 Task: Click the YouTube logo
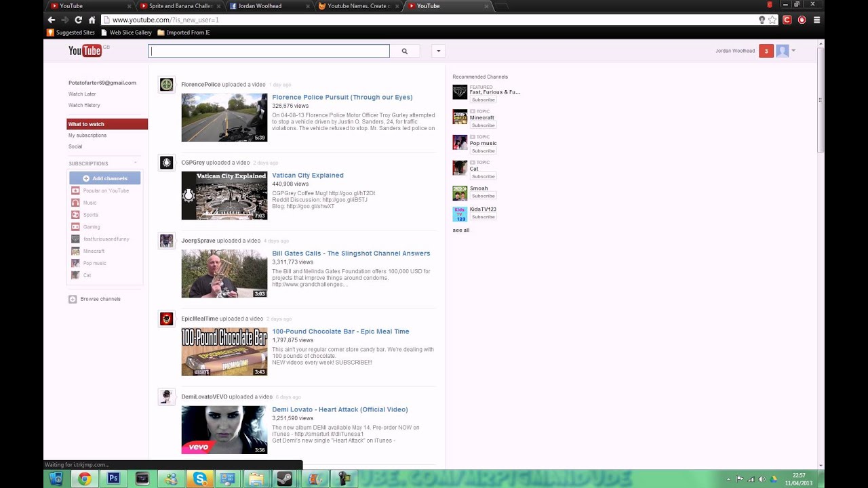pyautogui.click(x=85, y=50)
